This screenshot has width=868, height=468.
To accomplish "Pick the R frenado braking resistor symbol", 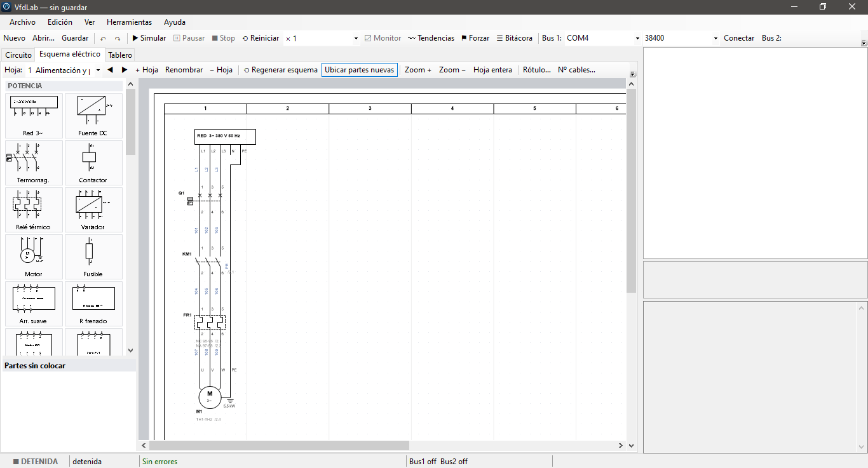I will click(93, 304).
